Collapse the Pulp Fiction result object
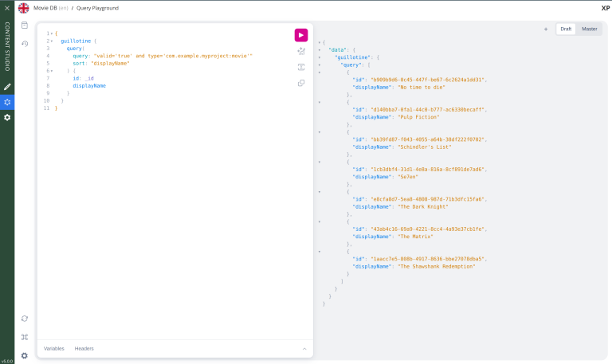Image resolution: width=612 pixels, height=364 pixels. [320, 102]
